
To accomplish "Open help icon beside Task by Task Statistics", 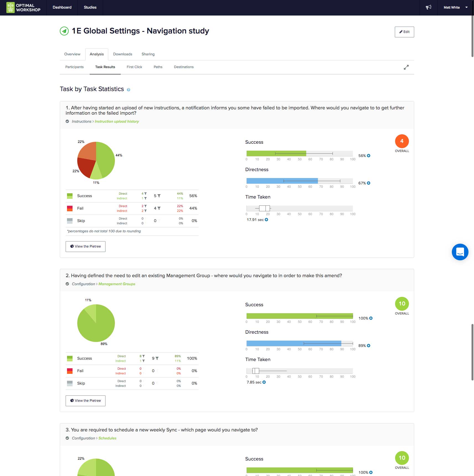I will coord(128,90).
